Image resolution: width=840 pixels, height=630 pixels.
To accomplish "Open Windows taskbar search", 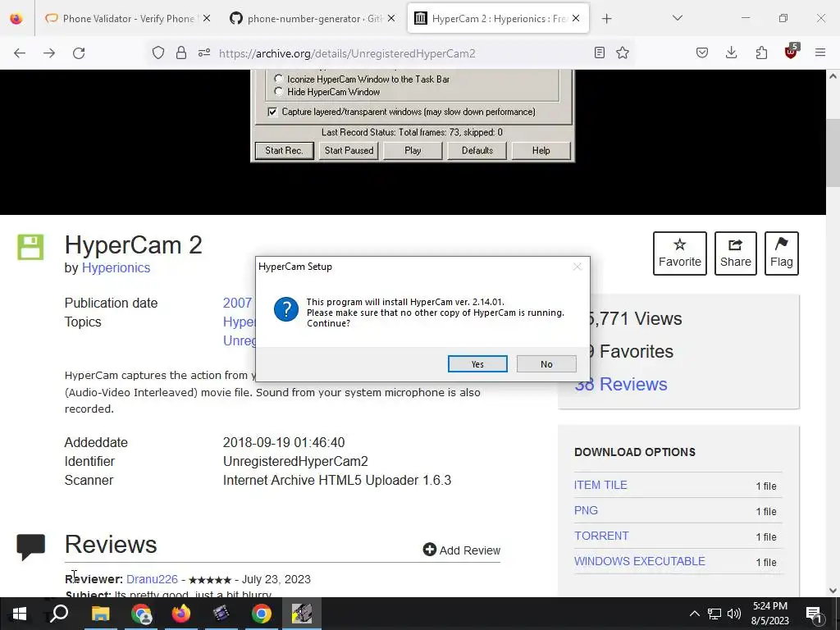I will coord(59,614).
